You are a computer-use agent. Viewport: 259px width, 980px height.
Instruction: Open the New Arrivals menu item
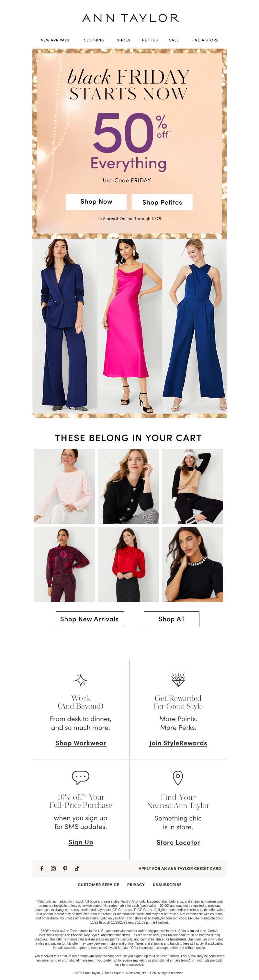pyautogui.click(x=55, y=40)
